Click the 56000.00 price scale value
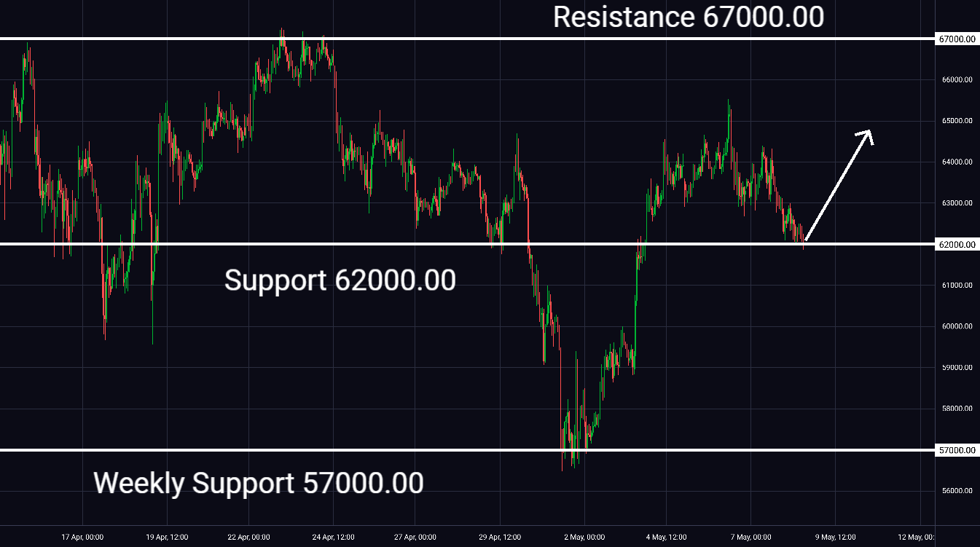The image size is (980, 547). pos(957,491)
